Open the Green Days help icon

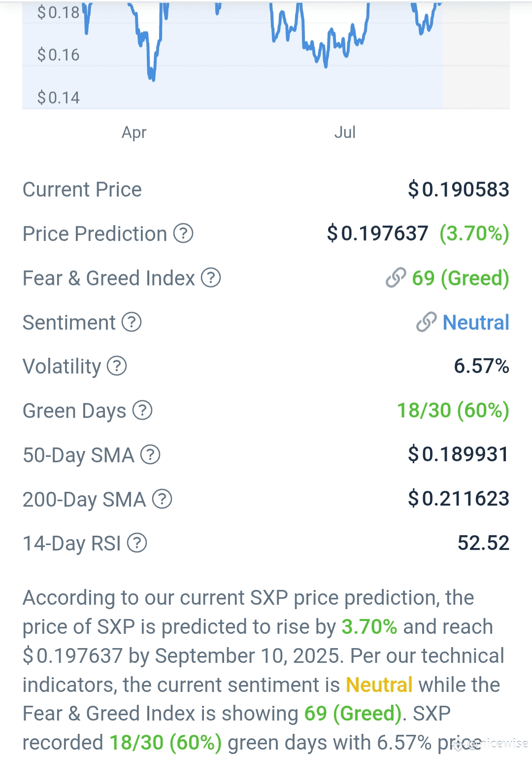click(142, 411)
